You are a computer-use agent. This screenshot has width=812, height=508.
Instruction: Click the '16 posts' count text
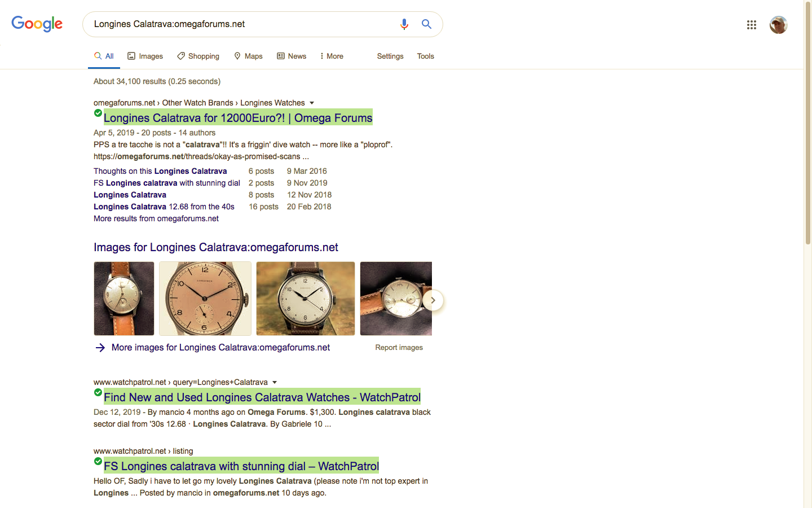[x=264, y=207]
